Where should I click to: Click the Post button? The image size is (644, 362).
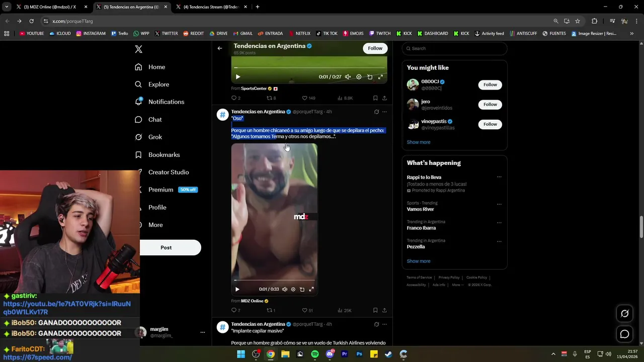pos(170,247)
